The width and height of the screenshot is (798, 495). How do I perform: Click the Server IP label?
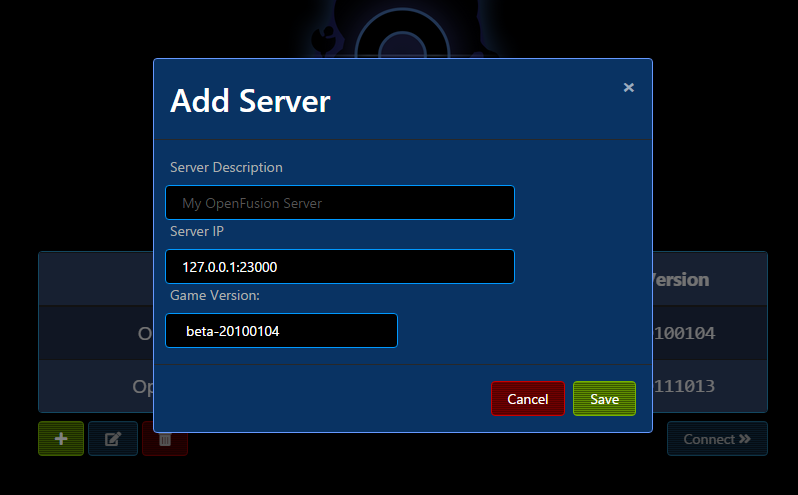tap(197, 231)
